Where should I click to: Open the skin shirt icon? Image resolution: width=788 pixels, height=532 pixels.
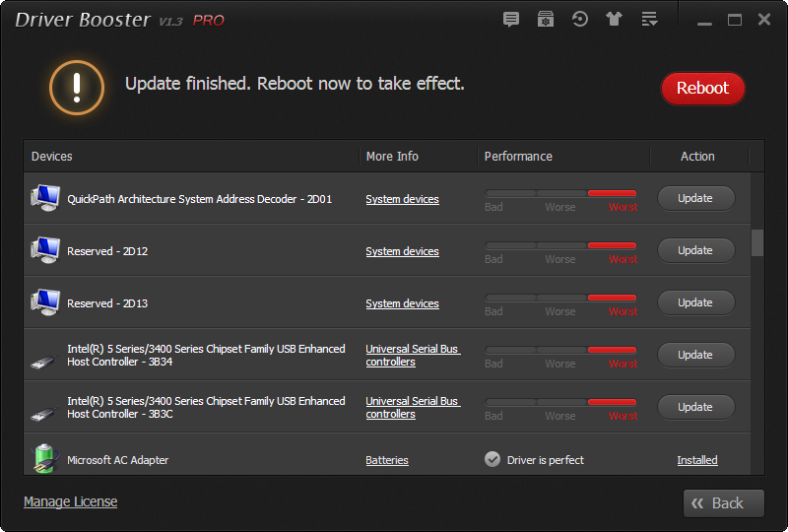[615, 20]
